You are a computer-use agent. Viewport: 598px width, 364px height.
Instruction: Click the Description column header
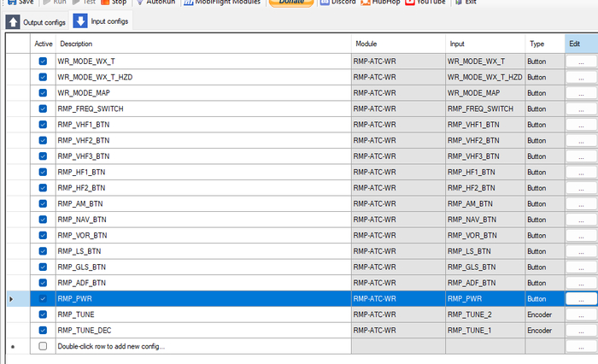click(x=202, y=43)
